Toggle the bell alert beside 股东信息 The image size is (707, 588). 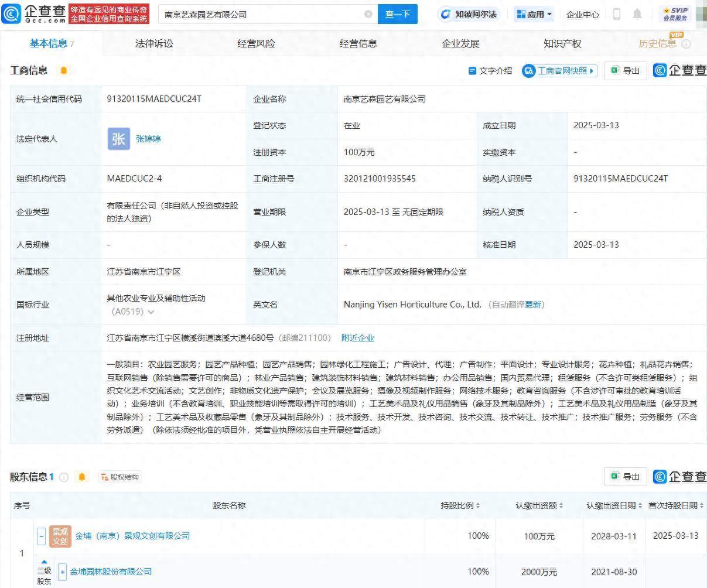pyautogui.click(x=82, y=477)
